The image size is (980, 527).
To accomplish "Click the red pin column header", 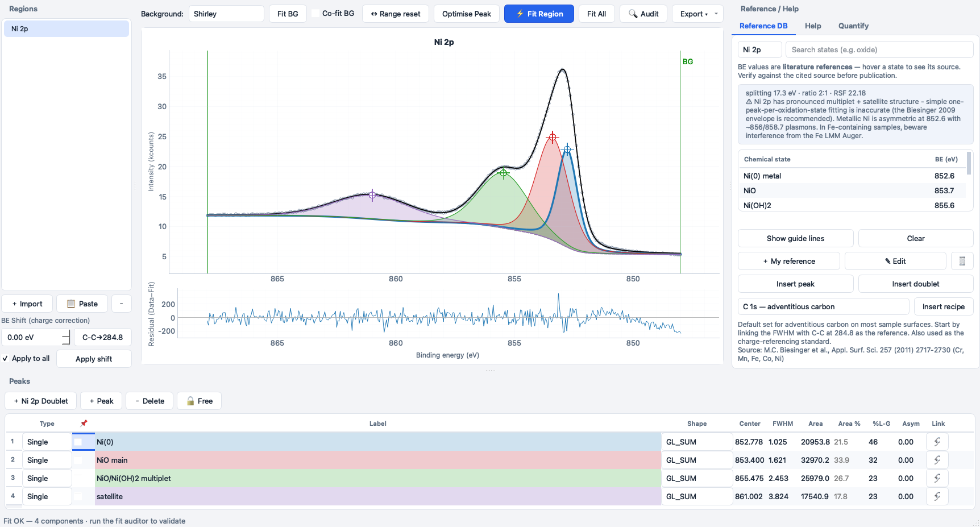I will (84, 423).
